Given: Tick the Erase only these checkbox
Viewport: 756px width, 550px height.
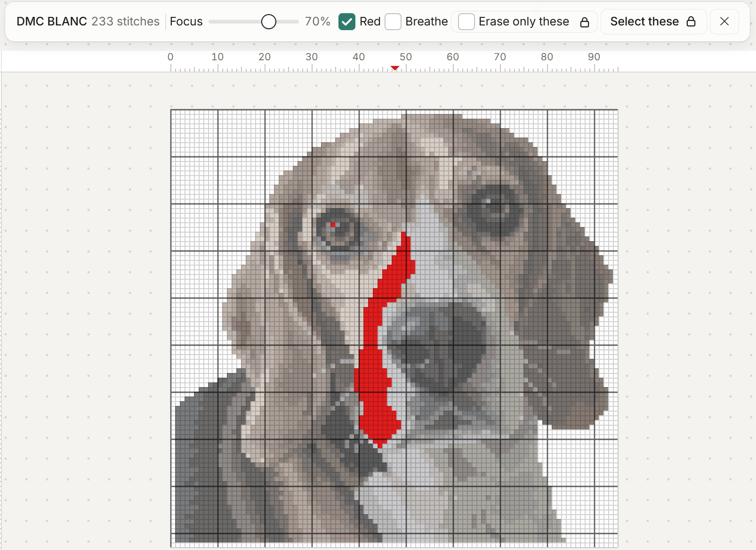Looking at the screenshot, I should click(466, 22).
